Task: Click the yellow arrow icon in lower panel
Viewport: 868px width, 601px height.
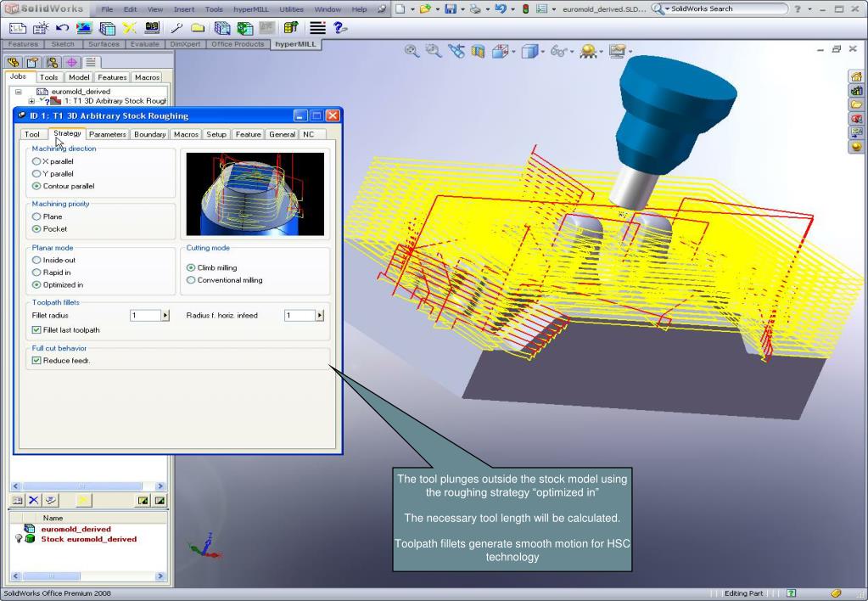Action: (x=84, y=500)
